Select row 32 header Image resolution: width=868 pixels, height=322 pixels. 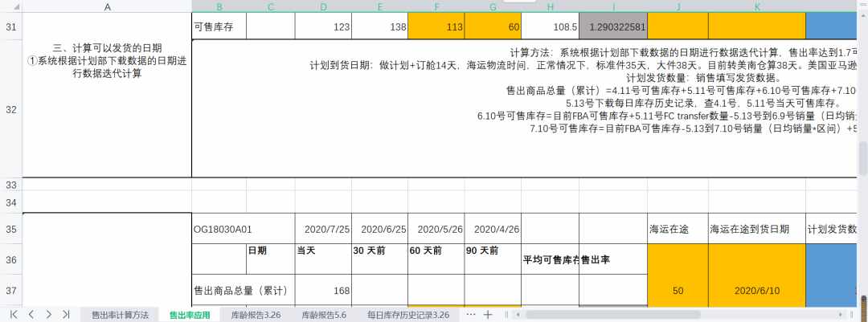click(11, 109)
